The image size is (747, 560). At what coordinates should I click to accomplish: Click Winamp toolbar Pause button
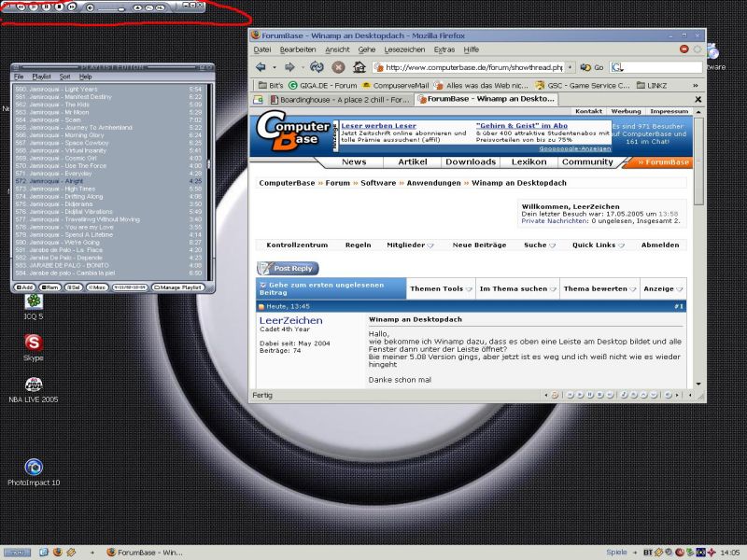[x=46, y=7]
